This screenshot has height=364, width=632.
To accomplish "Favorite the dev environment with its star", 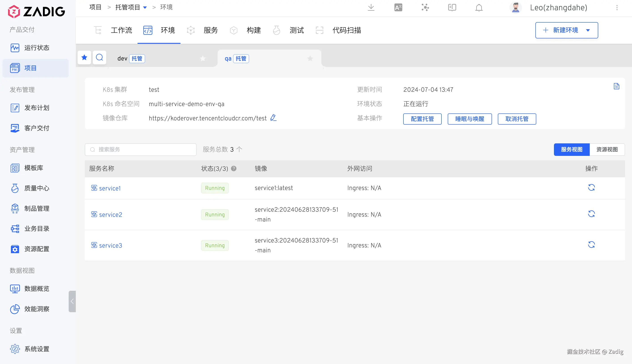I will pos(203,59).
